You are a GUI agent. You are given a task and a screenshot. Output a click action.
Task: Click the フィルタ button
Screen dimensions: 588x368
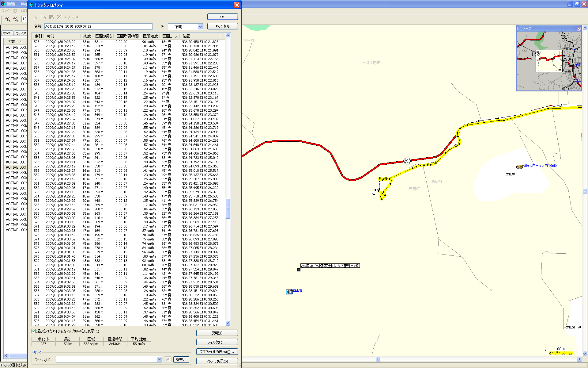217,342
